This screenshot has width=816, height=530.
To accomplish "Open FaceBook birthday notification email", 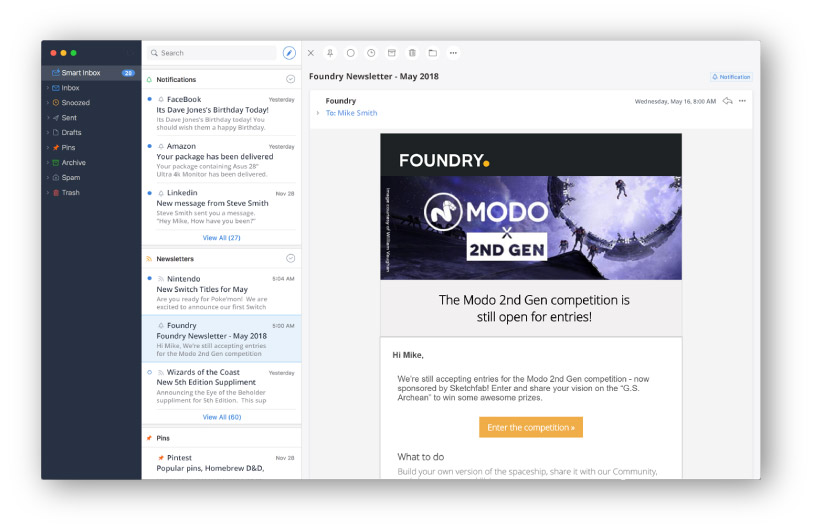I will click(x=222, y=113).
